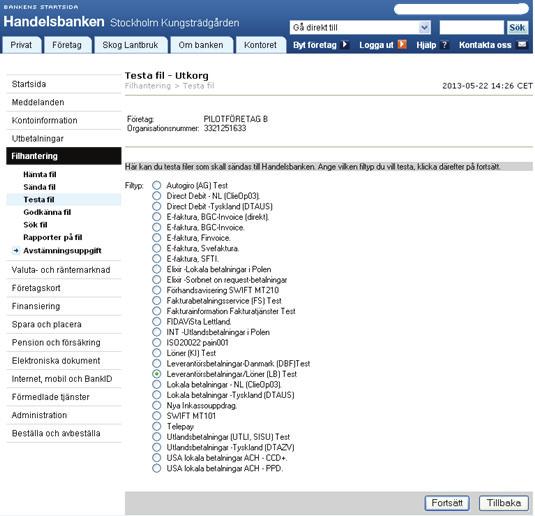Select Leverantörsbetalningar/Löner (LB) Test radio button
Image resolution: width=535 pixels, height=516 pixels.
[157, 374]
